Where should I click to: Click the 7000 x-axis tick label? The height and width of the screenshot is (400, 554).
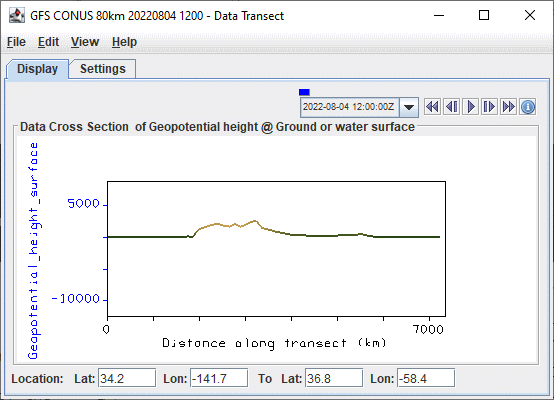(x=428, y=330)
